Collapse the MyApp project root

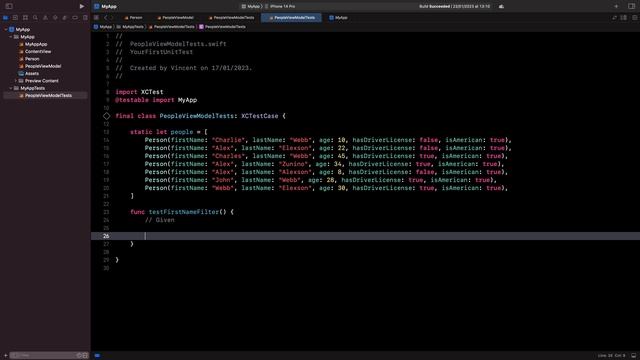tap(5, 29)
